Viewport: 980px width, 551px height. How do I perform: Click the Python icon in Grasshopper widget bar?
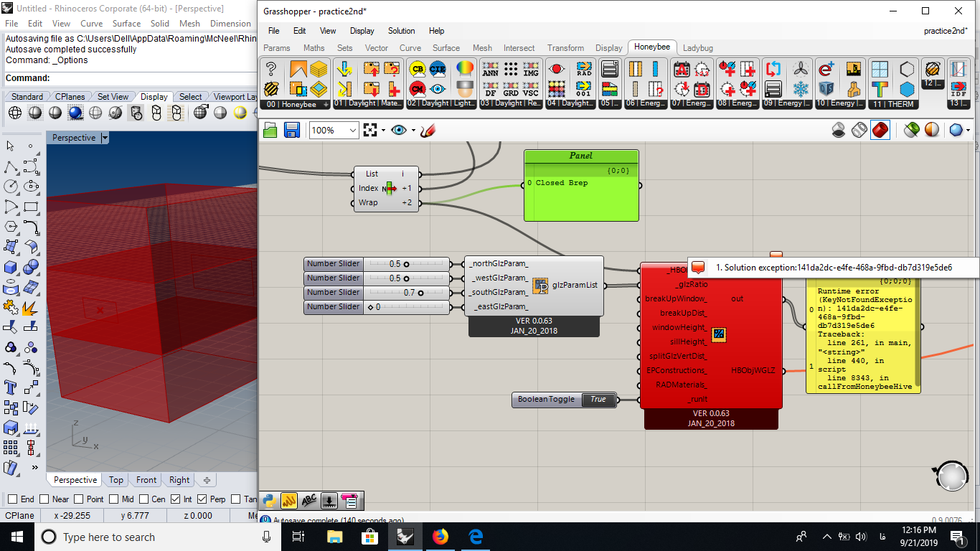[x=270, y=500]
